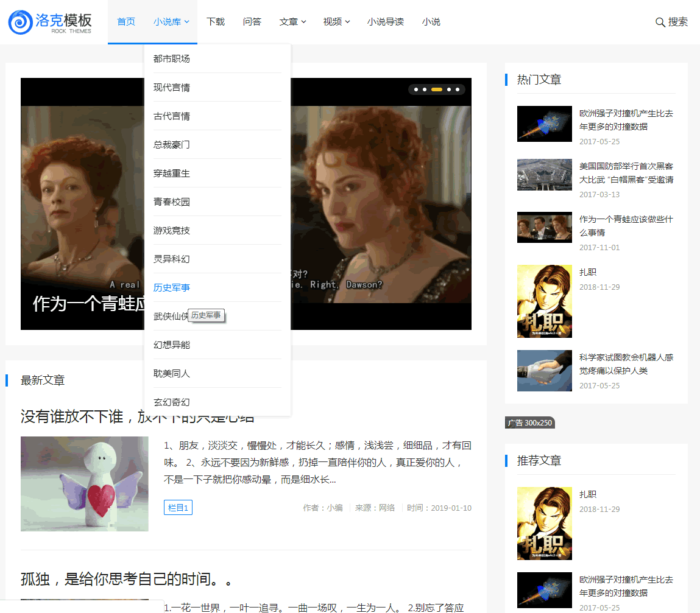700x613 pixels.
Task: Open the 问答 menu item
Action: point(252,22)
